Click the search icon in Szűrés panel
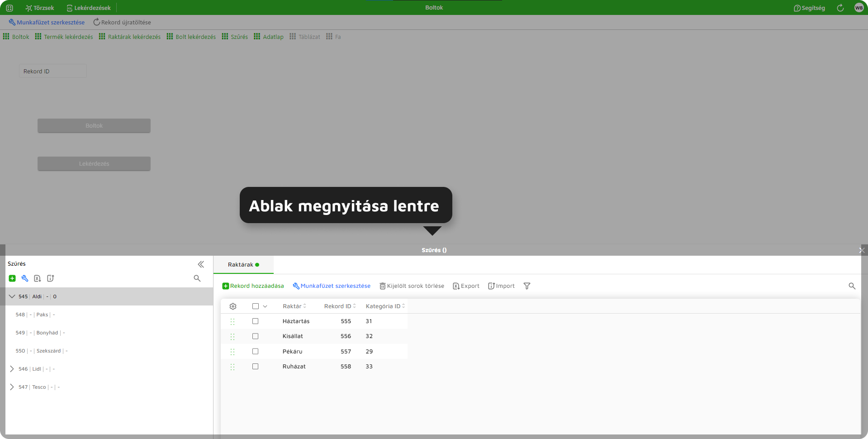 click(197, 278)
